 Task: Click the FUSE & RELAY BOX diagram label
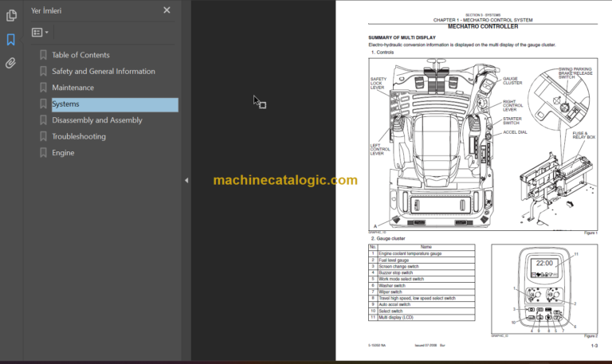tap(583, 135)
